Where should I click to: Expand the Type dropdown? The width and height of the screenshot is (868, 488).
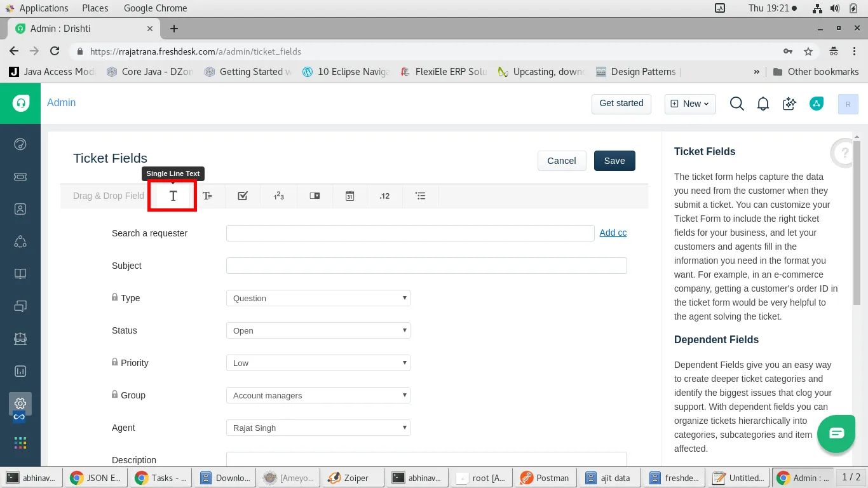(x=318, y=298)
